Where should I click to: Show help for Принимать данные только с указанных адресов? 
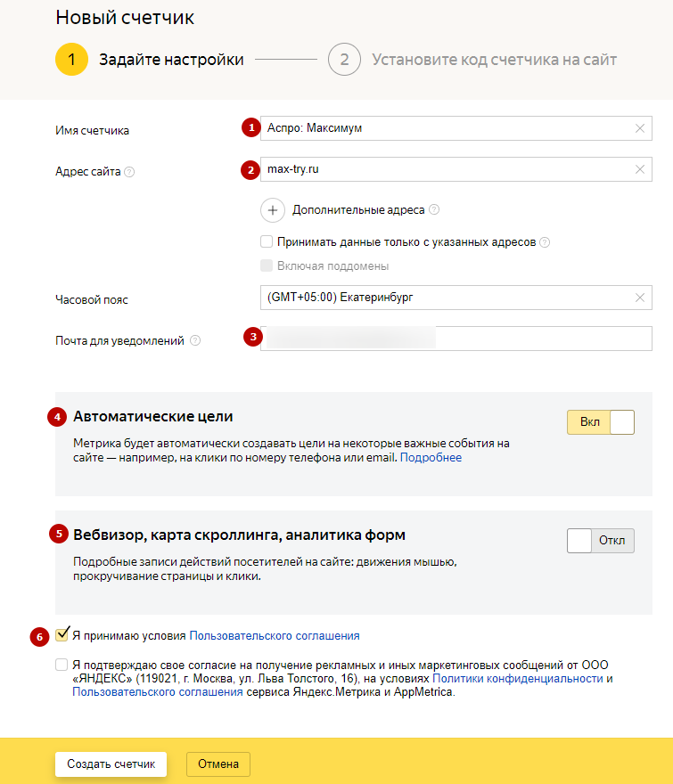545,242
